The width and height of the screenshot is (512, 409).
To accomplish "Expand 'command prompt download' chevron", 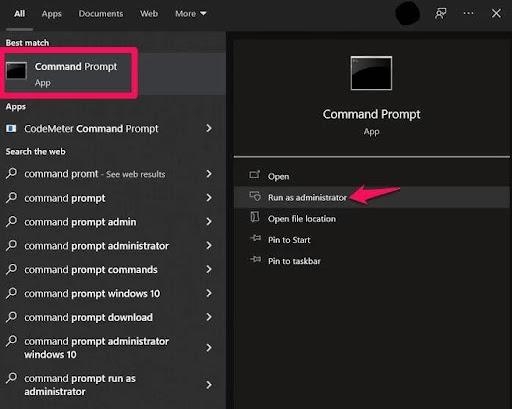I will point(209,317).
